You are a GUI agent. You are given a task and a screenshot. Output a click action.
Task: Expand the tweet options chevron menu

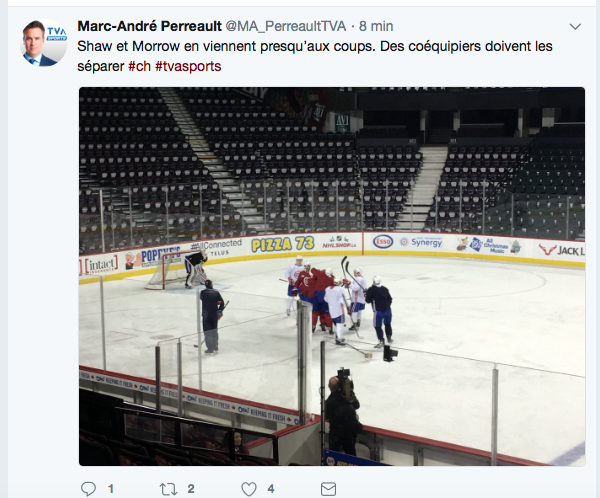coord(575,25)
